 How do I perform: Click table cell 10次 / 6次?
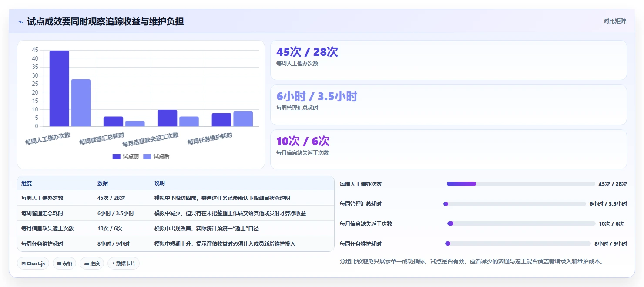point(110,229)
